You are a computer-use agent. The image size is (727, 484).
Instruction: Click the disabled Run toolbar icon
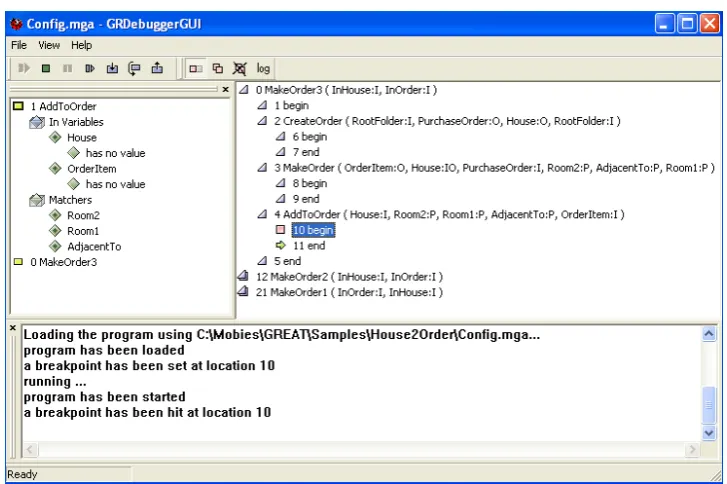(x=24, y=69)
